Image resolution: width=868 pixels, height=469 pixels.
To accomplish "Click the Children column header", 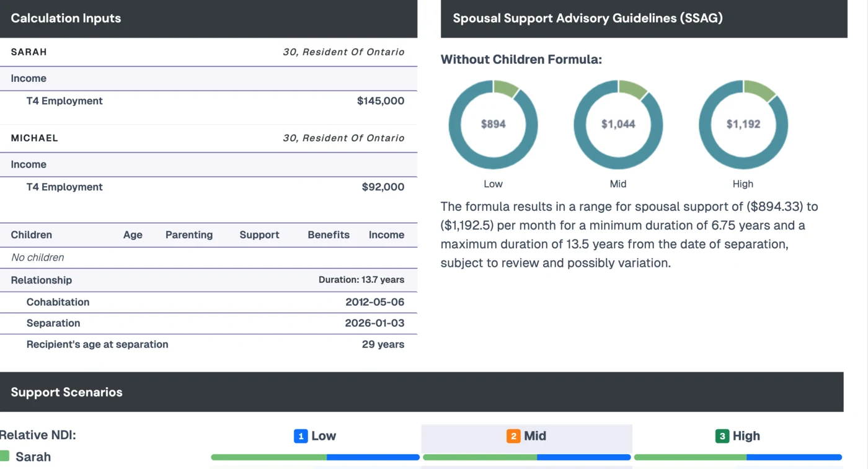I will point(32,235).
